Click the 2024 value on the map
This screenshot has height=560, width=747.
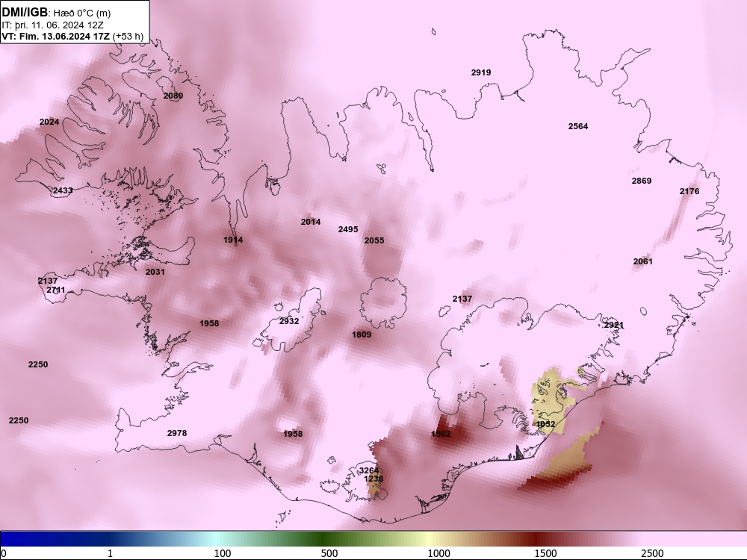tap(49, 122)
